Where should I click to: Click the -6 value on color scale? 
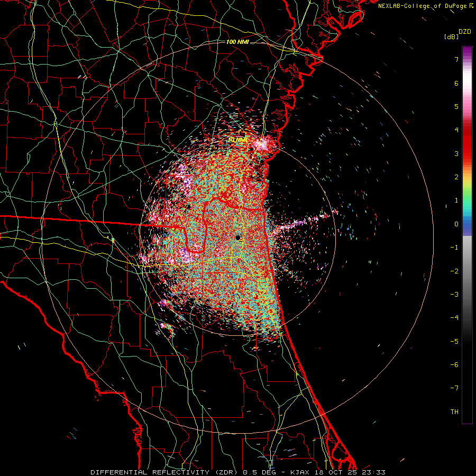[x=454, y=365]
